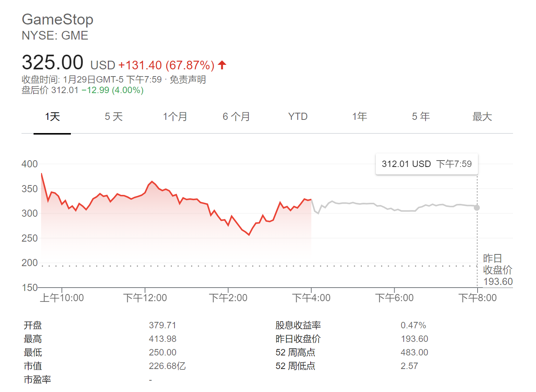Select the 1年 range tab
Viewport: 536px width, 392px height.
tap(360, 117)
